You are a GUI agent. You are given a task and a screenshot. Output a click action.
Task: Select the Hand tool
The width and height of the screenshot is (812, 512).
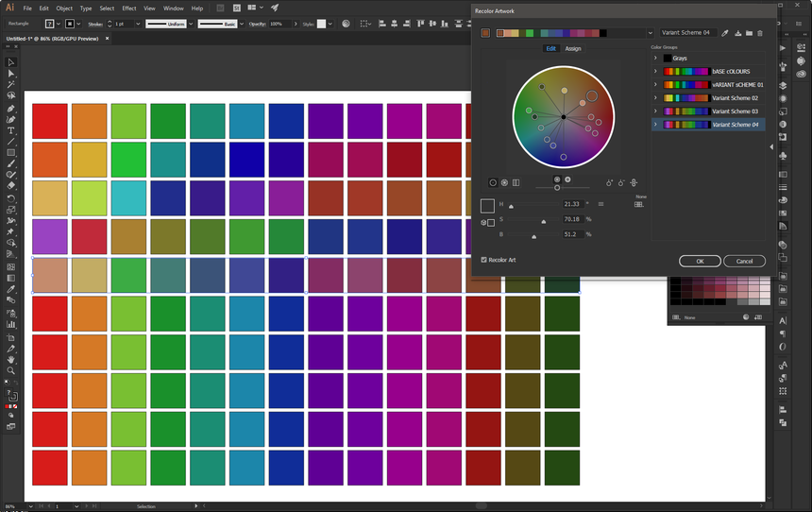click(10, 359)
